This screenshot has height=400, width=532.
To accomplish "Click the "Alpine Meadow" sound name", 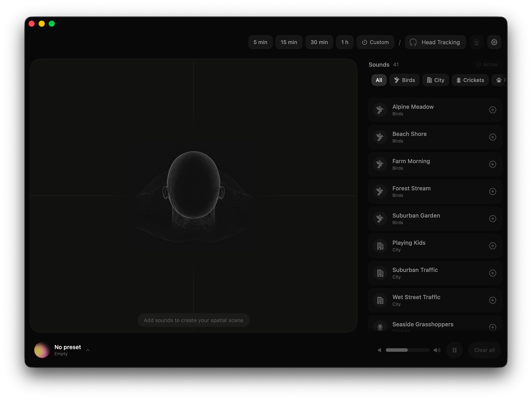I will (413, 107).
